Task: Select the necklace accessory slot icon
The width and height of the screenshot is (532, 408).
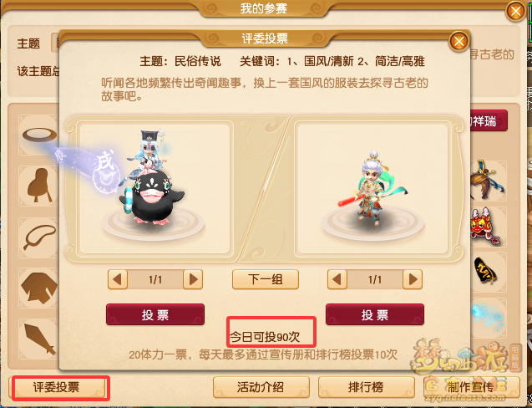Action: tap(38, 237)
